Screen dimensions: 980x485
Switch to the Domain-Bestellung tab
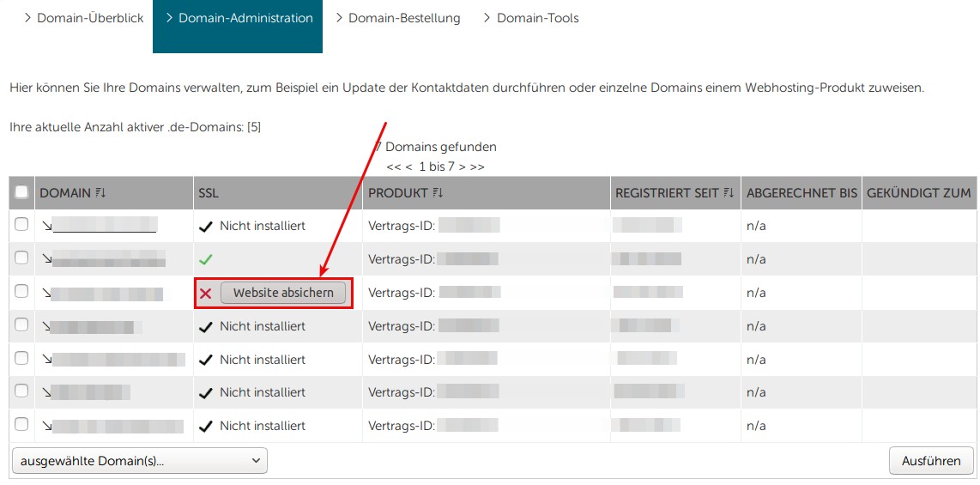point(398,18)
